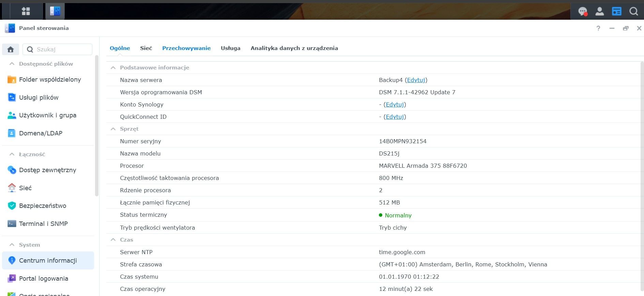Image resolution: width=644 pixels, height=296 pixels.
Task: Open Portal logowania icon
Action: [x=12, y=278]
